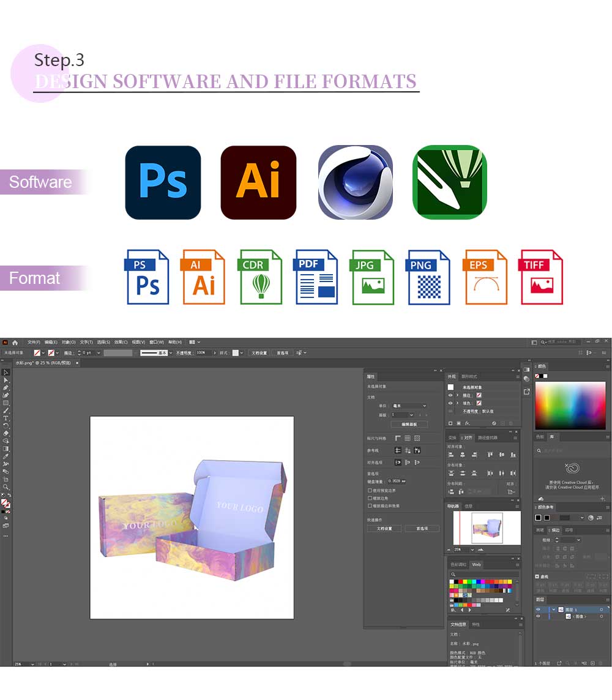The image size is (612, 700).
Task: Choose a swatch from the Web palette
Action: (480, 594)
